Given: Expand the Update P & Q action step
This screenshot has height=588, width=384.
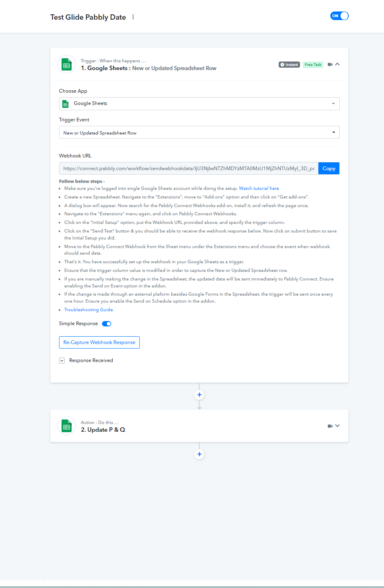Looking at the screenshot, I should click(x=337, y=426).
